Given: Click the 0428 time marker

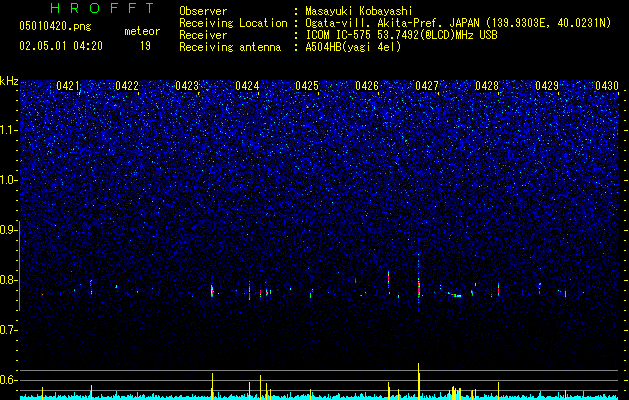Looking at the screenshot, I should 487,85.
